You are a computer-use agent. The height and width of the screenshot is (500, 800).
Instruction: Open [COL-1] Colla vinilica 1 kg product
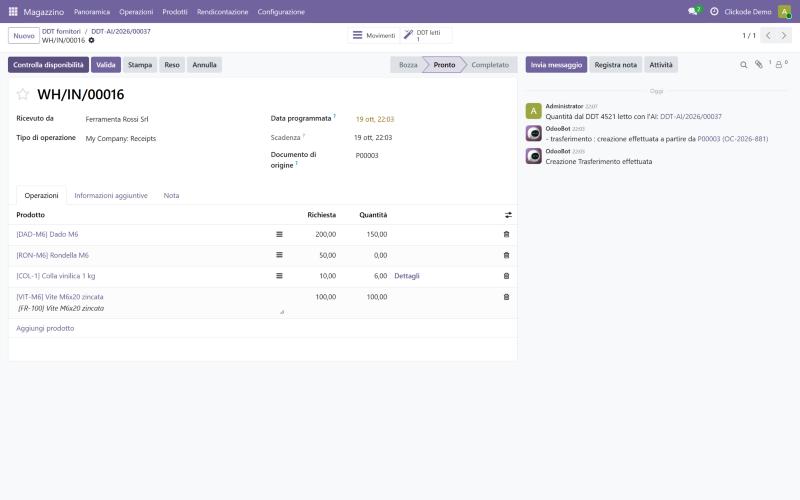[x=56, y=276]
